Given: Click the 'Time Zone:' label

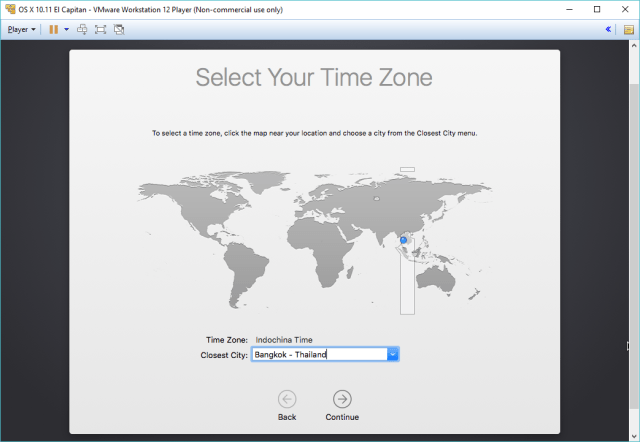Looking at the screenshot, I should [227, 340].
